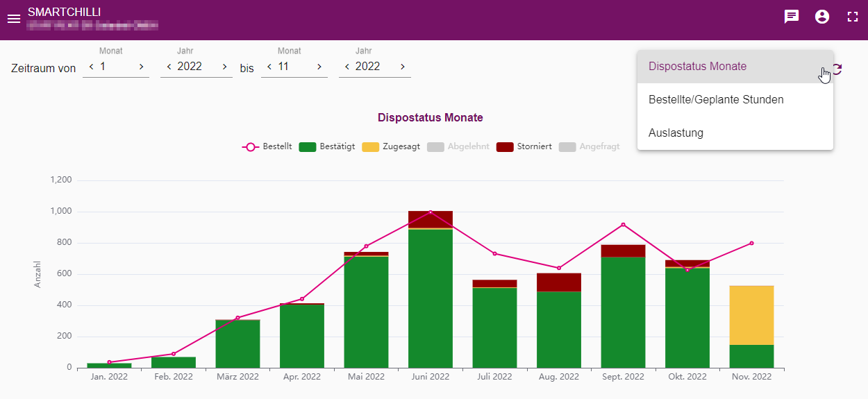Screen dimensions: 868x399
Task: Increase the start month with right chevron
Action: click(x=141, y=67)
